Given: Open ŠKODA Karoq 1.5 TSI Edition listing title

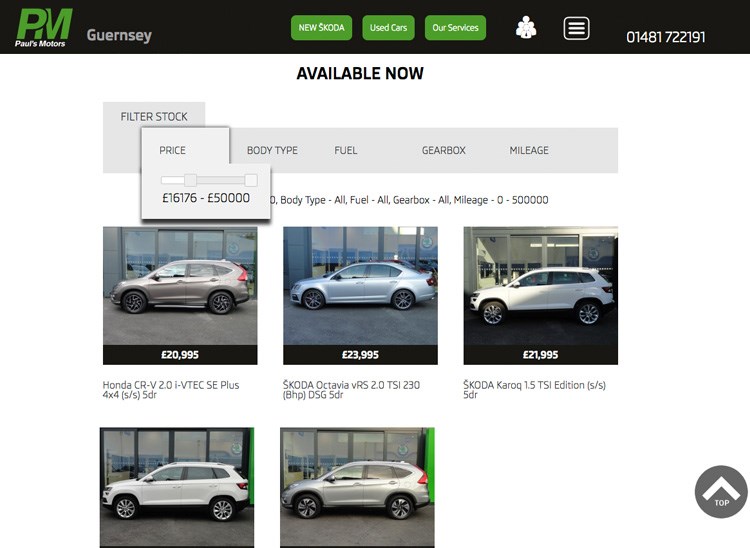Looking at the screenshot, I should pos(534,390).
